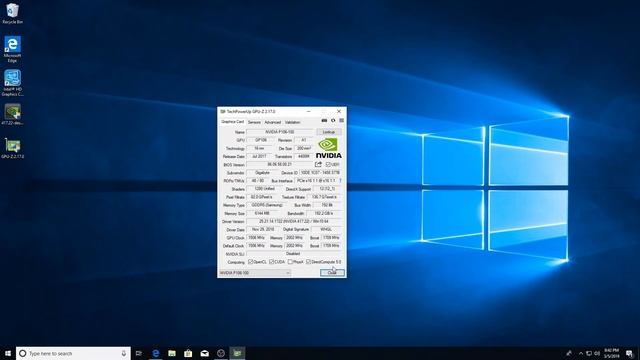Image resolution: width=640 pixels, height=360 pixels.
Task: Toggle the OpenCL checkbox
Action: coord(251,262)
